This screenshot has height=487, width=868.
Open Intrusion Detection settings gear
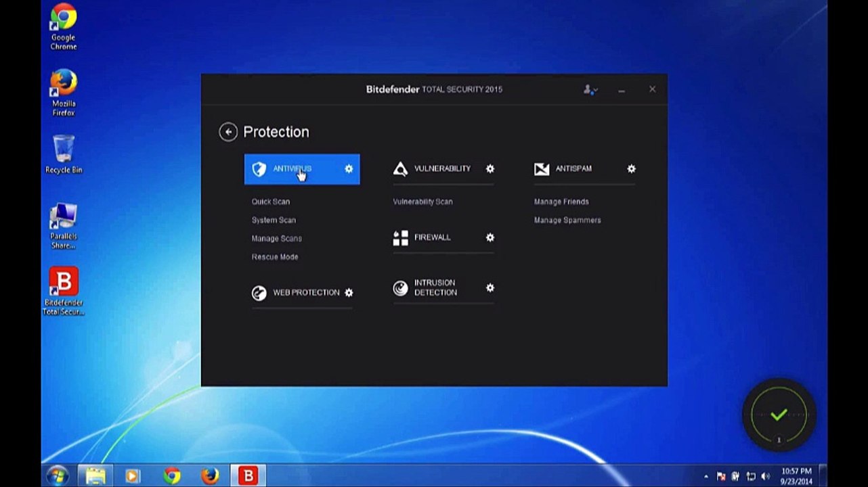point(490,287)
